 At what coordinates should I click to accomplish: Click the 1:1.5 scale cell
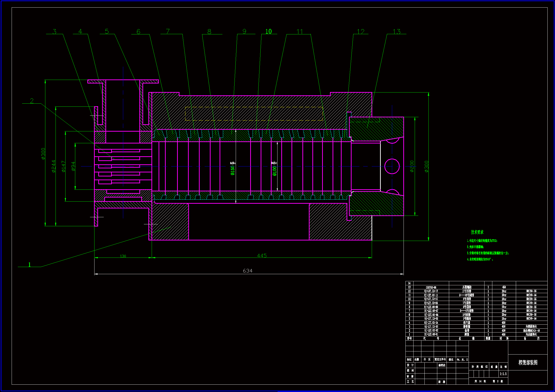(x=503, y=374)
